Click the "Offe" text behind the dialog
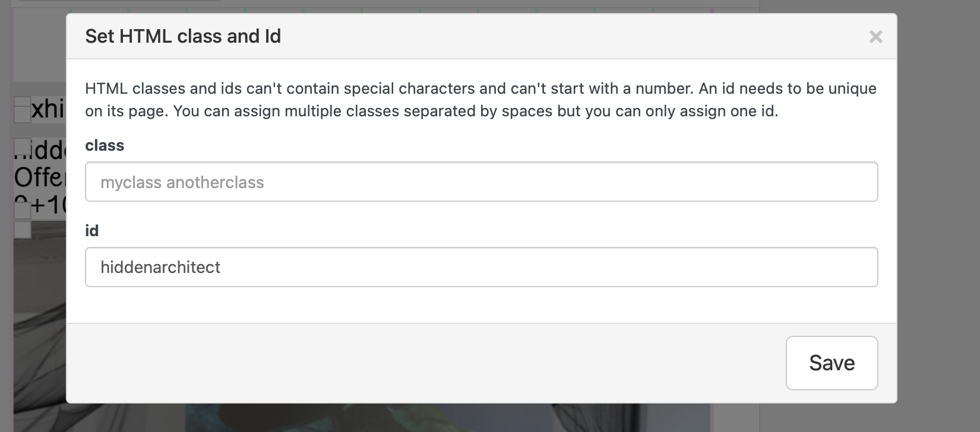The height and width of the screenshot is (432, 980). point(39,177)
